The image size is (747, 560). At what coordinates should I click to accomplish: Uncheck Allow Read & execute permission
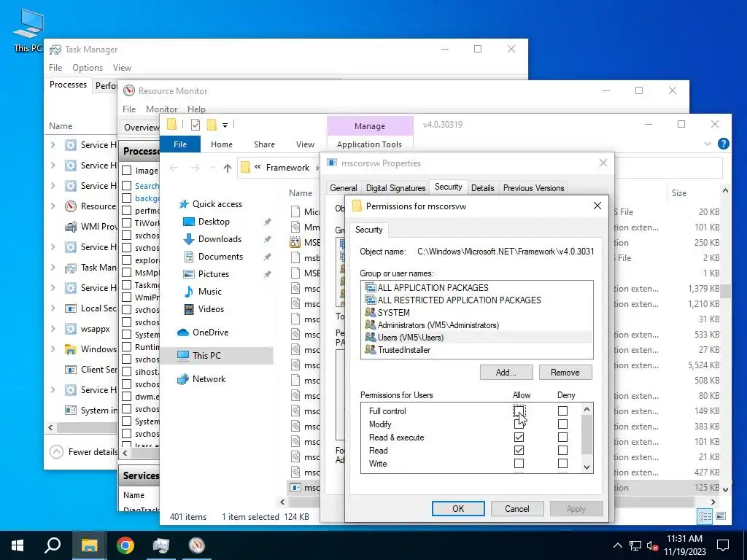(519, 437)
